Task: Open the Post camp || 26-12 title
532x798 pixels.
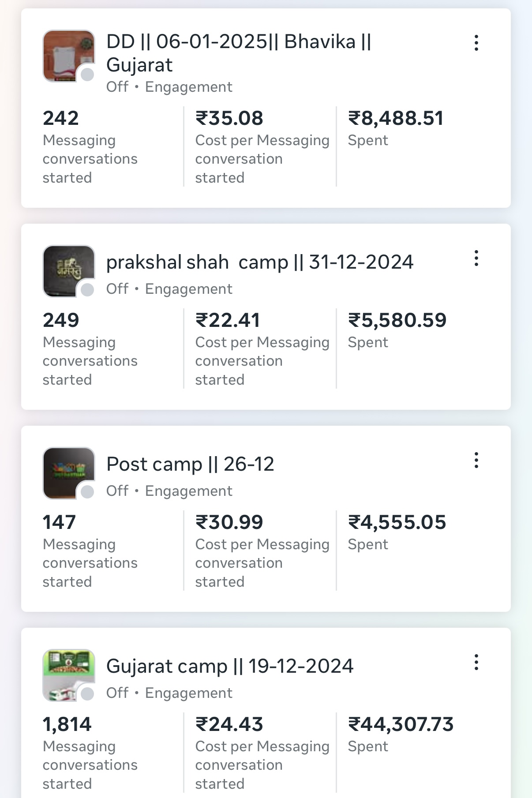Action: coord(190,464)
